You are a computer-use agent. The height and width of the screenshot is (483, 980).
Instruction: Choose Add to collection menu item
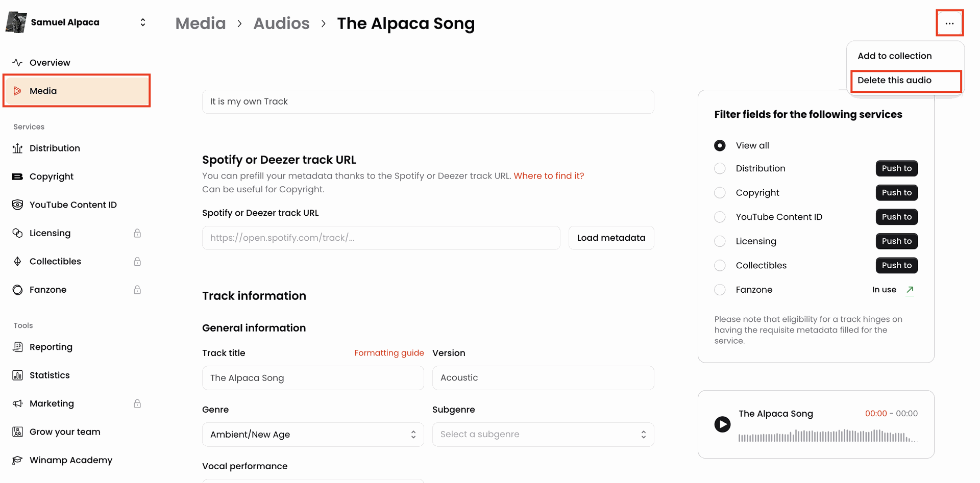895,56
